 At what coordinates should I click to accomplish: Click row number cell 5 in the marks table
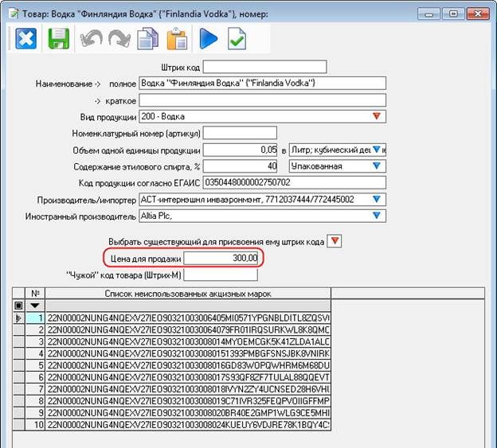[x=35, y=365]
